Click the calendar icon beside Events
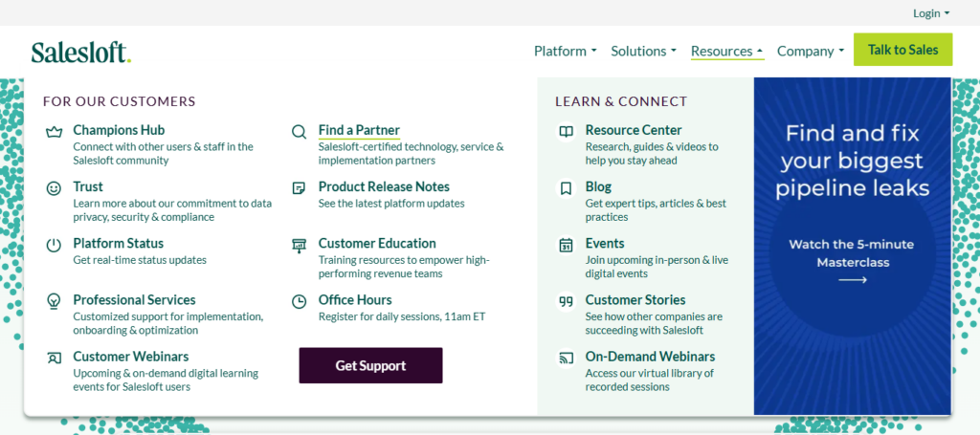Screen dimensions: 980x435 pyautogui.click(x=567, y=245)
